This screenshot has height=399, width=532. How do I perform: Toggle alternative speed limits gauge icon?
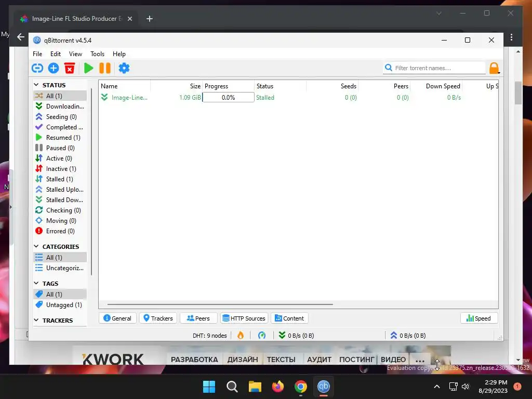pos(262,336)
